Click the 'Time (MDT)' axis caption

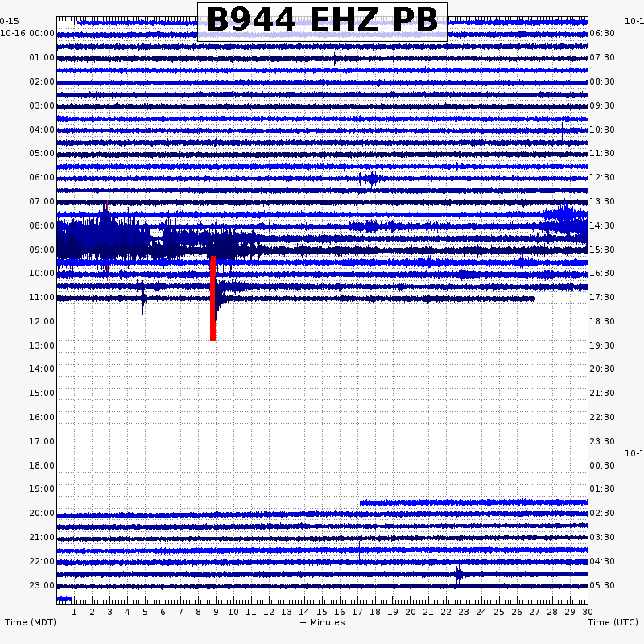point(31,622)
